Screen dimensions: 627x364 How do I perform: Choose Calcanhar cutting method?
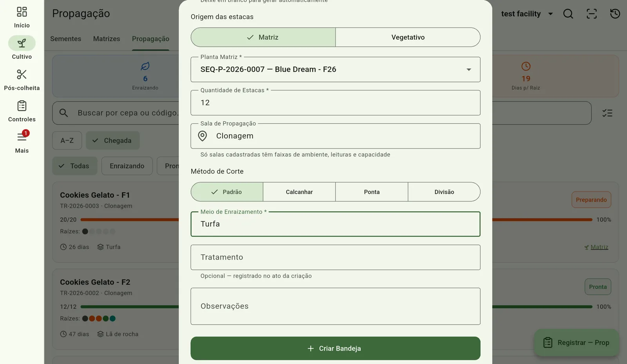[x=299, y=192]
